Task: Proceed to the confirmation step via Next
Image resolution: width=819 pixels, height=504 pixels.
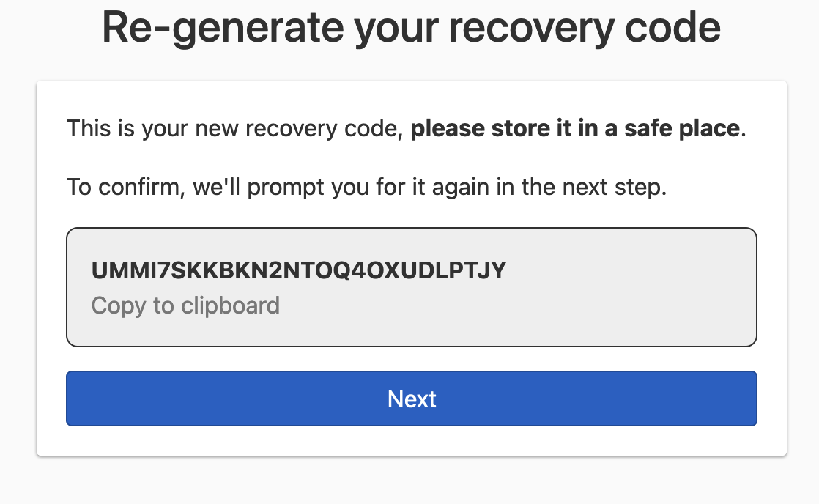Action: point(410,399)
